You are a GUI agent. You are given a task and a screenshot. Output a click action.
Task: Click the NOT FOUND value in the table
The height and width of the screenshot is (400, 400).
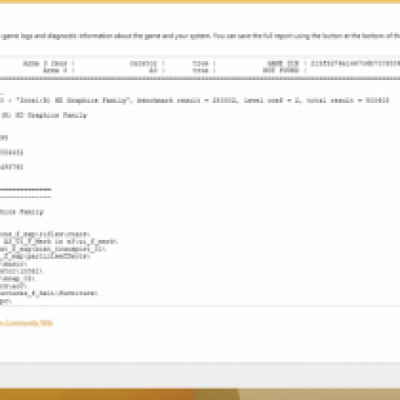(281, 70)
